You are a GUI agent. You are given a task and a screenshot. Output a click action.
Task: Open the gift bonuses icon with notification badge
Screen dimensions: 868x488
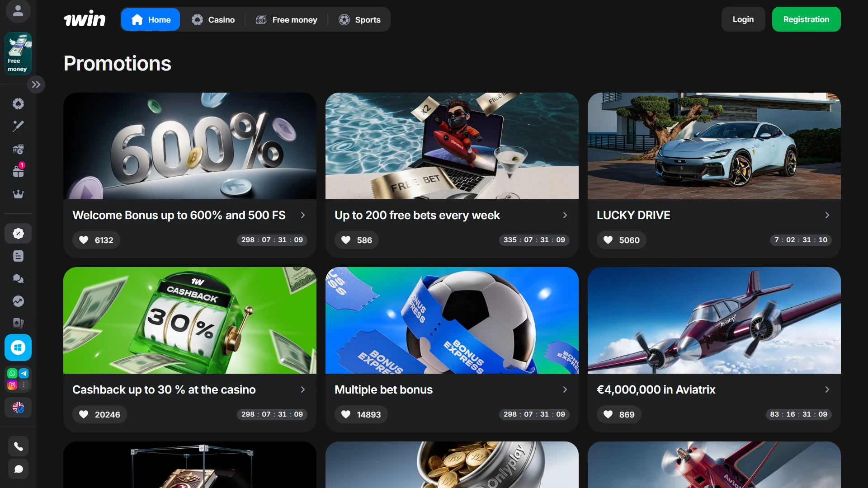pyautogui.click(x=18, y=171)
